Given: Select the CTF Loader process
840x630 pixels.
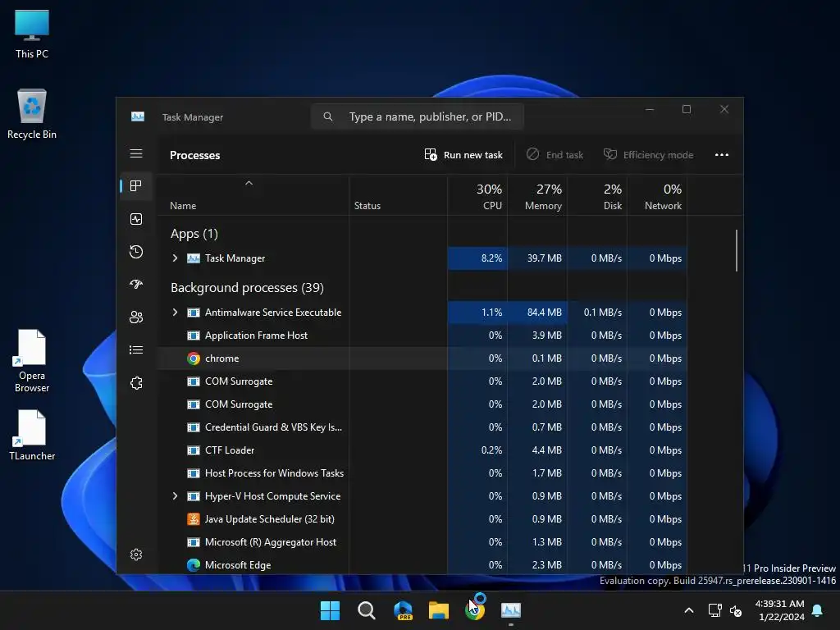Looking at the screenshot, I should [422, 450].
